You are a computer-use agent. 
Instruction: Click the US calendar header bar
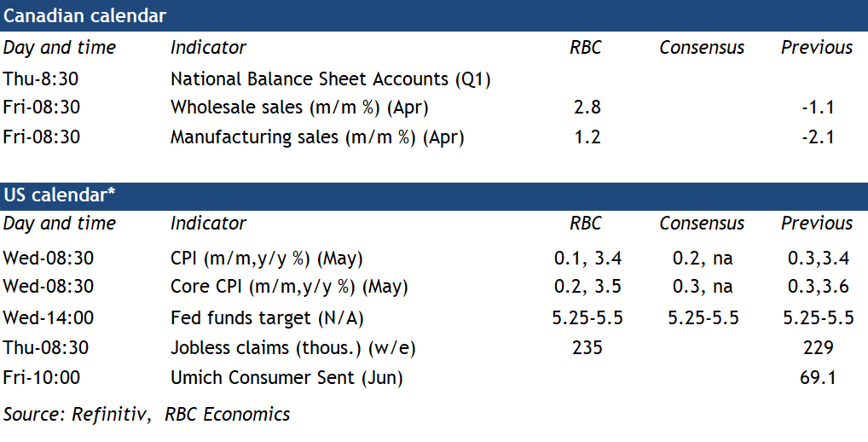click(x=433, y=195)
